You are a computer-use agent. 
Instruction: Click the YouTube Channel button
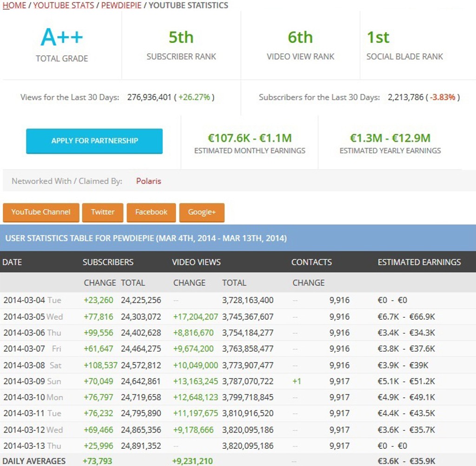click(41, 212)
